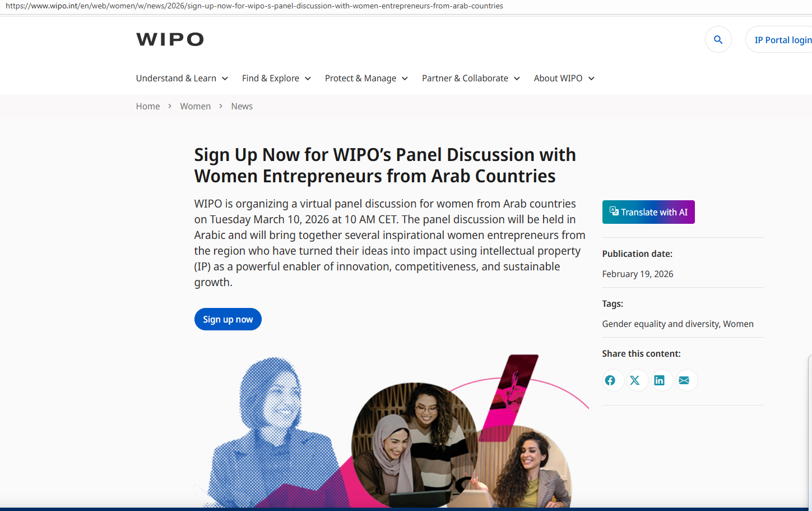Go to News breadcrumb link
The image size is (812, 511).
[242, 106]
